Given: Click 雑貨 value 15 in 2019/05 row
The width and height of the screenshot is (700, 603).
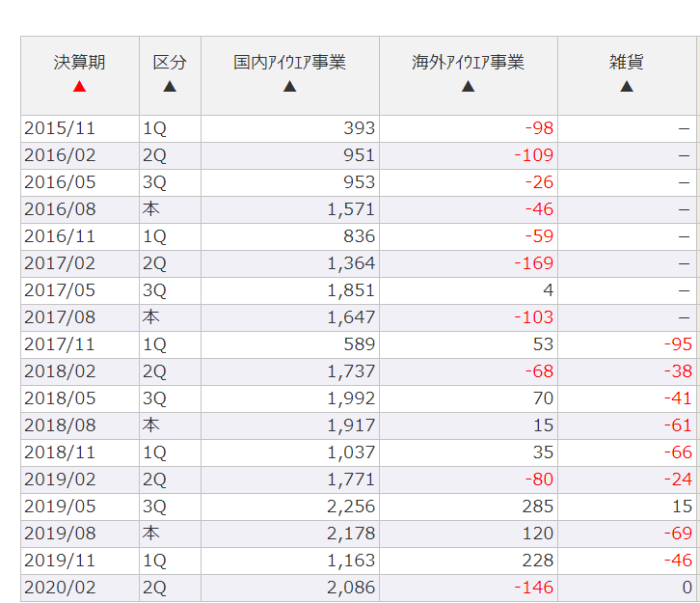Looking at the screenshot, I should point(683,507).
